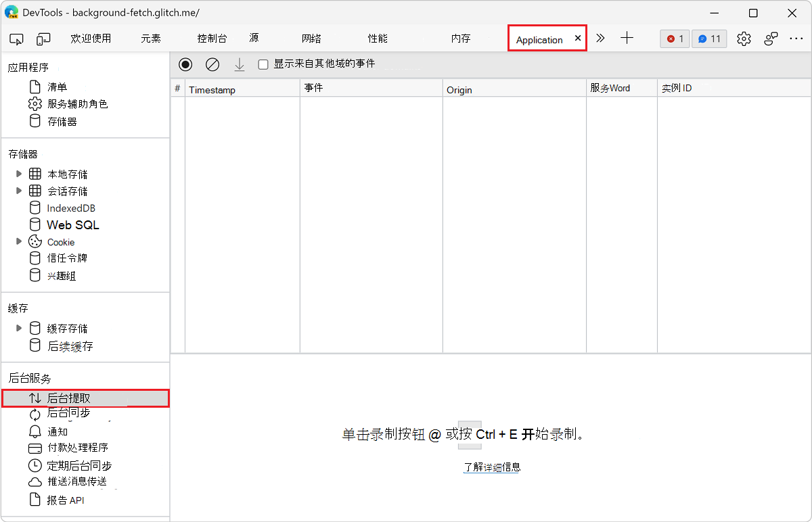The width and height of the screenshot is (812, 522).
Task: Click the Origin column header
Action: coord(514,89)
